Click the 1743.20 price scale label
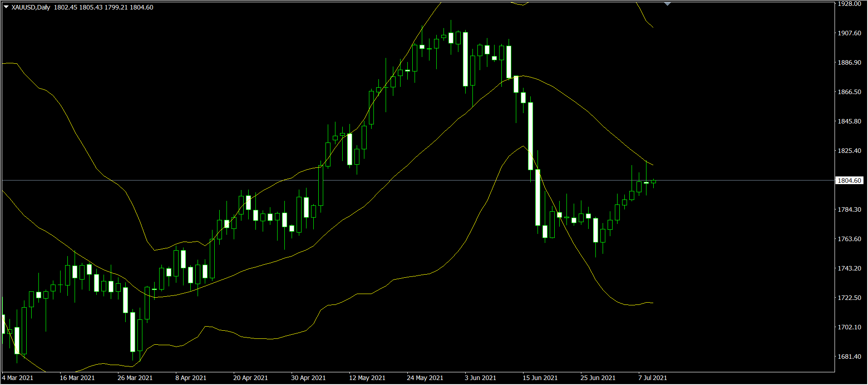This screenshot has height=385, width=868. [x=849, y=268]
